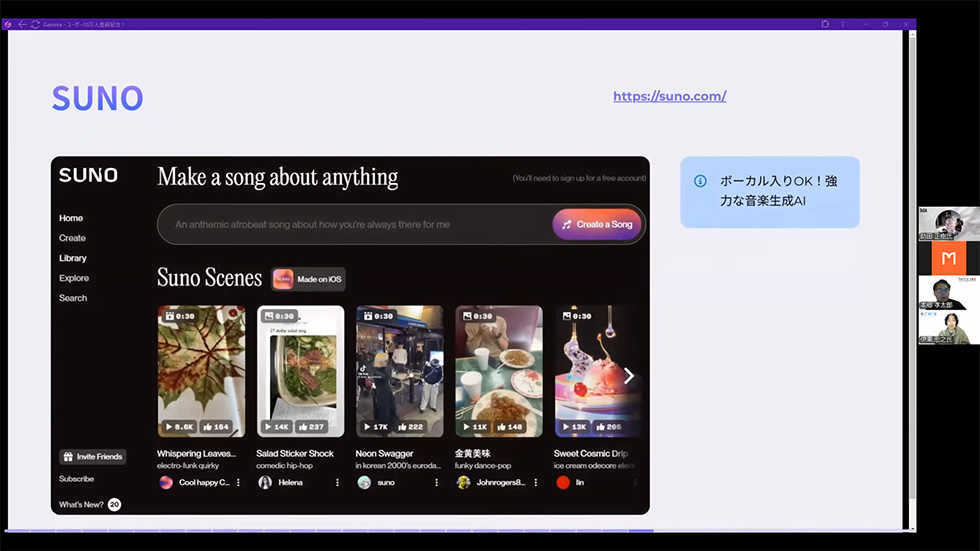
Task: Click Johnrogers8… user avatar
Action: (x=463, y=482)
